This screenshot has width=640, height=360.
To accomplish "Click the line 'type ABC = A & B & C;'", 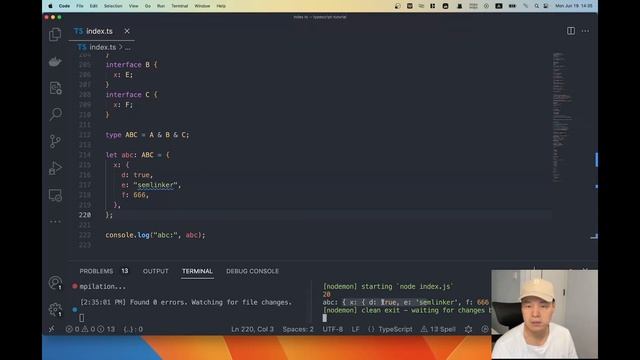I will [147, 135].
